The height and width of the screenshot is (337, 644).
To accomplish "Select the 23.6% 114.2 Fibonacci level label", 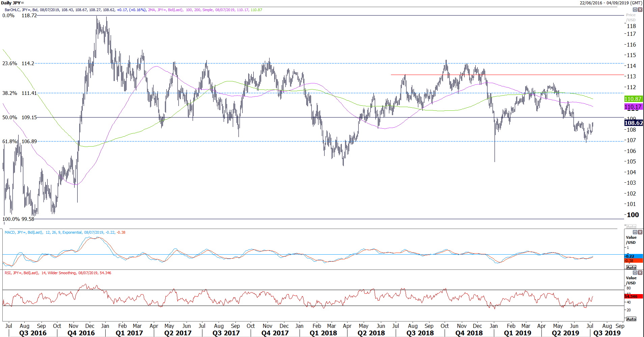I will point(18,63).
